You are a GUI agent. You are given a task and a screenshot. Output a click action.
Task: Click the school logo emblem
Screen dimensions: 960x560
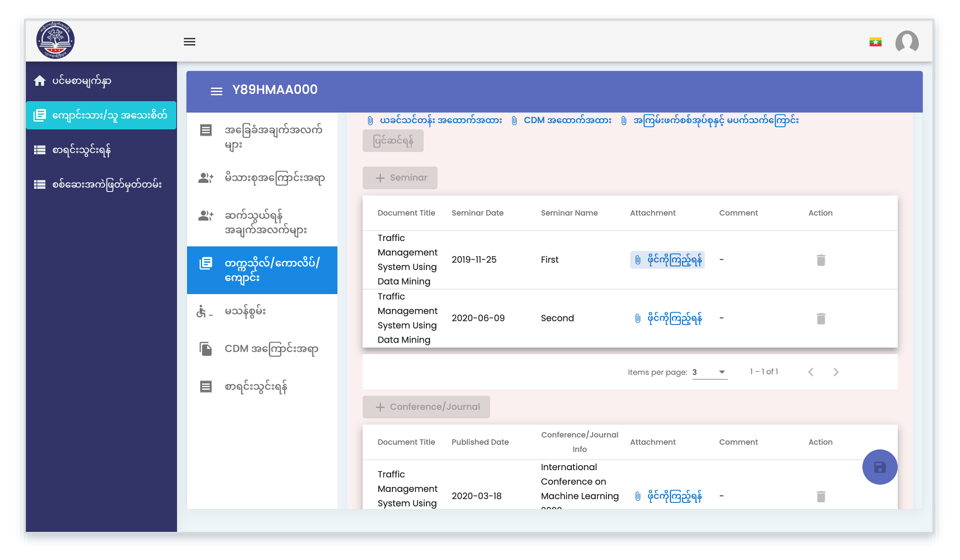click(x=55, y=40)
